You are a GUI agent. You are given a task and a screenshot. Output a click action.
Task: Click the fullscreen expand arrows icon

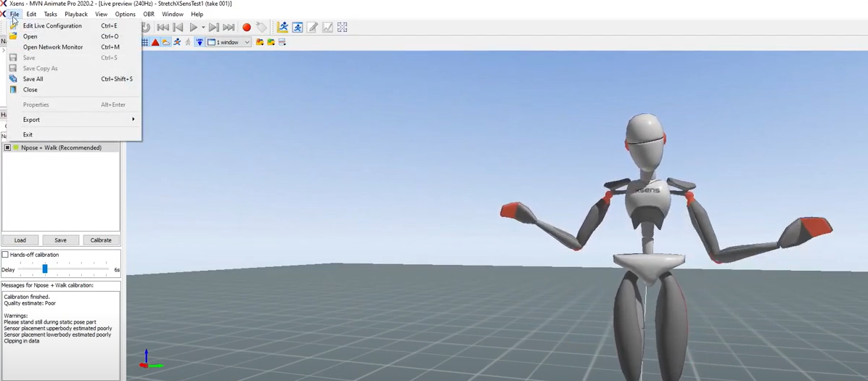[342, 27]
